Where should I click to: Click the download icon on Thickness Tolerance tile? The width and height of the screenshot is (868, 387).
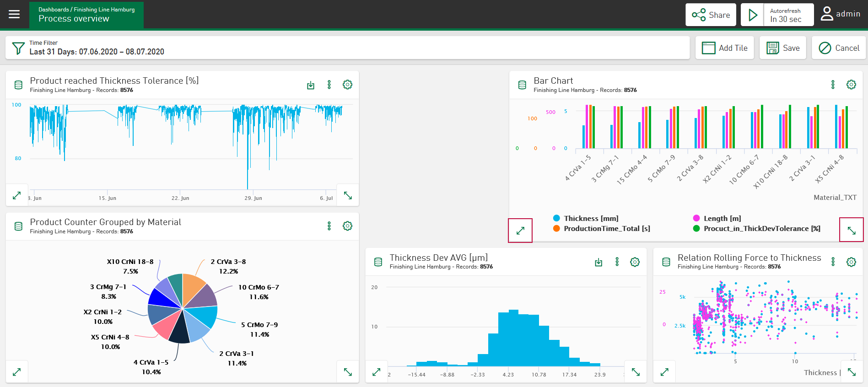pyautogui.click(x=311, y=85)
